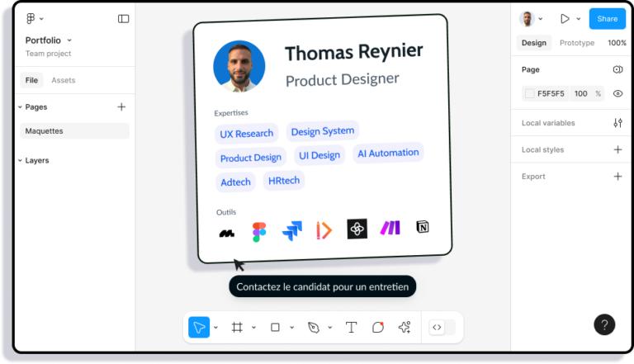Open the AI actions tool

[x=405, y=327]
